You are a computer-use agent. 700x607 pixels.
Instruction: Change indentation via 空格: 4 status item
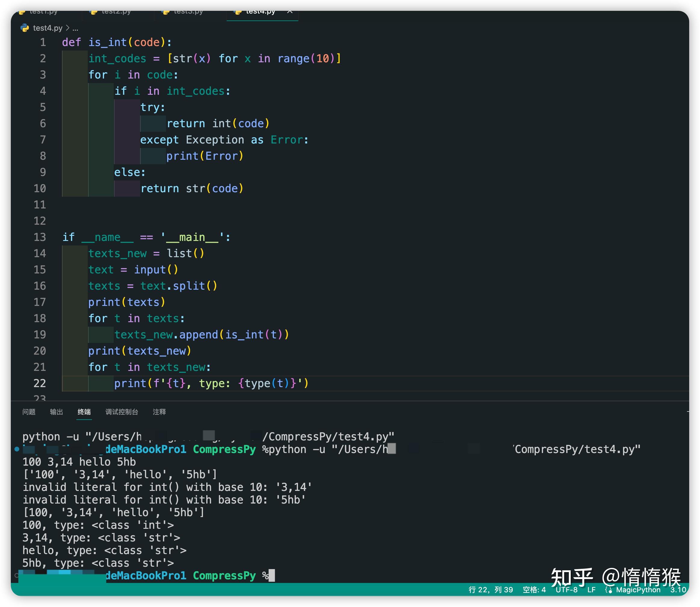pos(534,590)
